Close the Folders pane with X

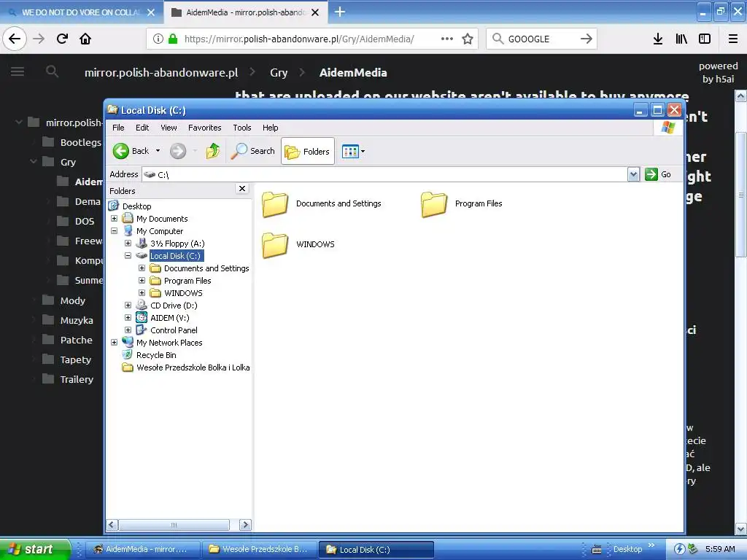(242, 189)
